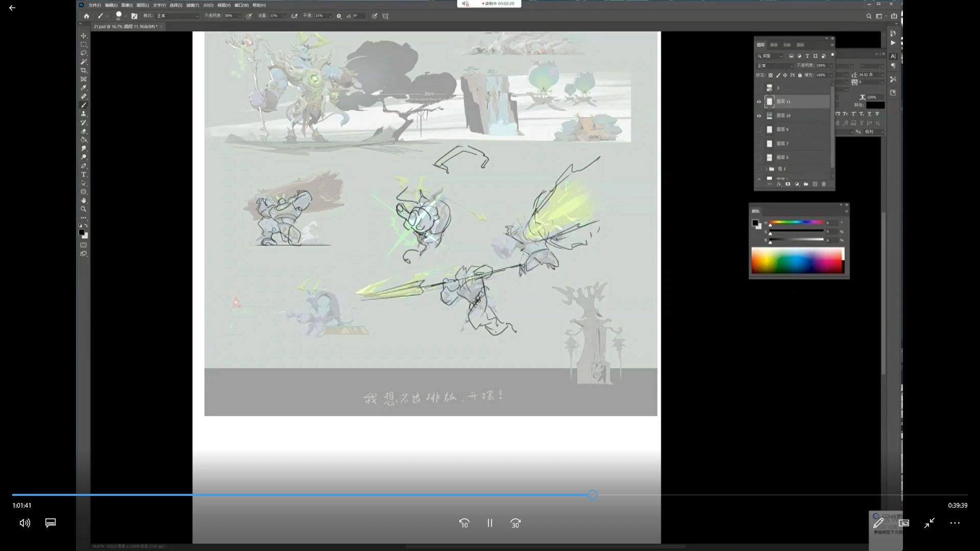This screenshot has width=980, height=551.
Task: Pause the video playback
Action: point(489,523)
